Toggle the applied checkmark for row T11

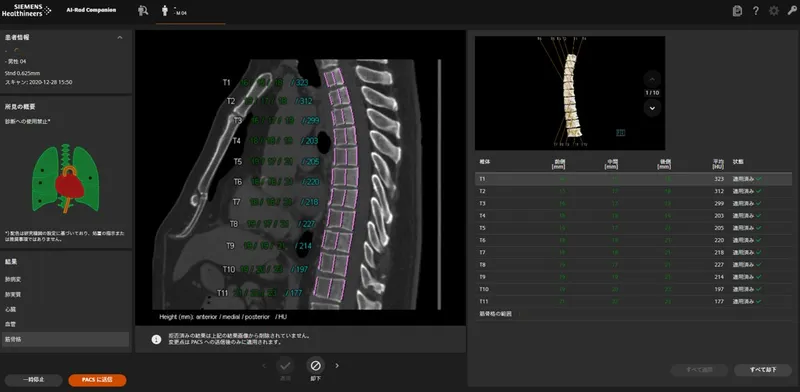pyautogui.click(x=759, y=302)
